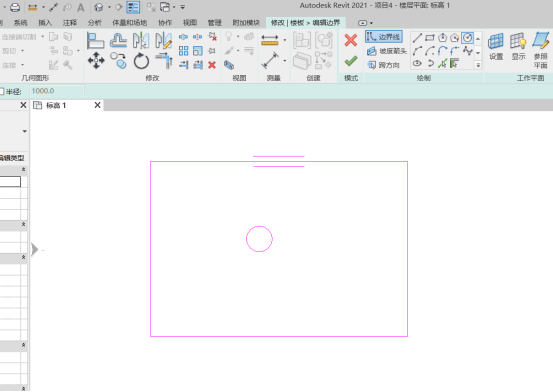This screenshot has width=553, height=392.
Task: Open the 附加模块 ribbon tab
Action: pyautogui.click(x=246, y=23)
